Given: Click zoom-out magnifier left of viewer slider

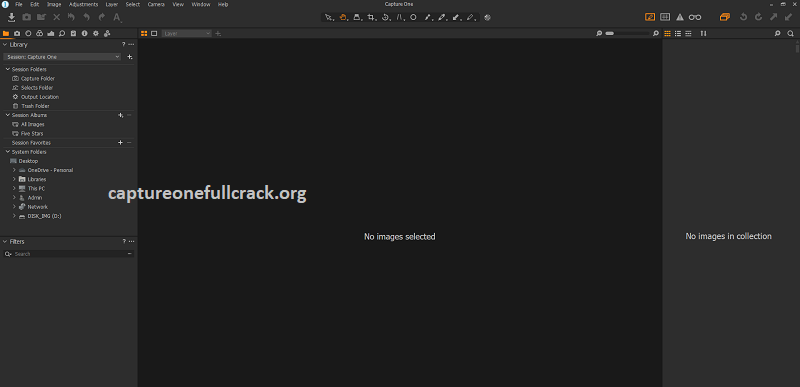Looking at the screenshot, I should pyautogui.click(x=599, y=34).
